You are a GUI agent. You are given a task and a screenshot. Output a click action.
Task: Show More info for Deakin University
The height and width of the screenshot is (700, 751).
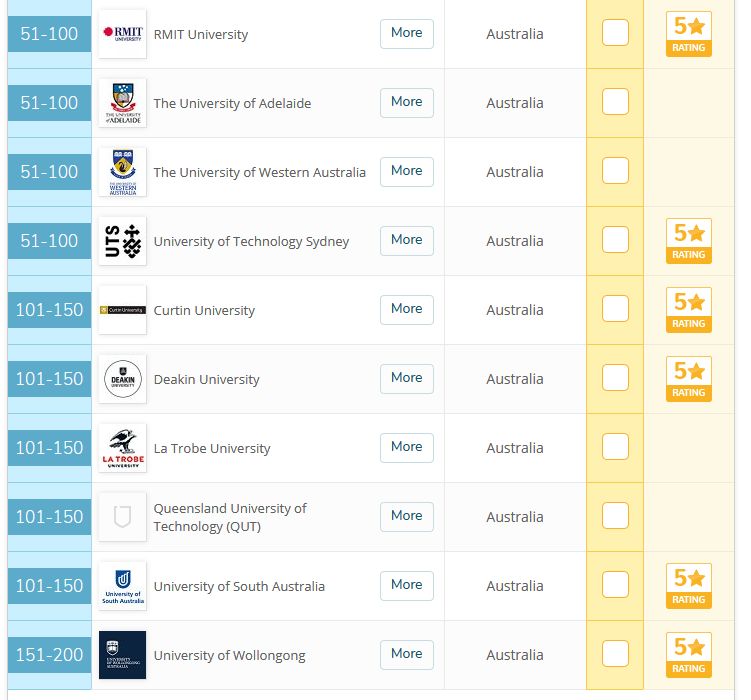coord(407,378)
